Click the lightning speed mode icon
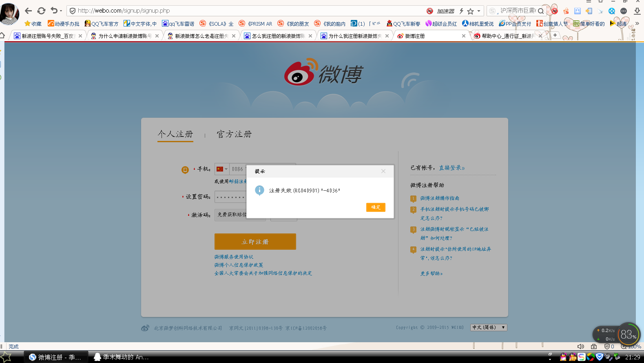Viewport: 644px width, 363px height. [x=461, y=11]
